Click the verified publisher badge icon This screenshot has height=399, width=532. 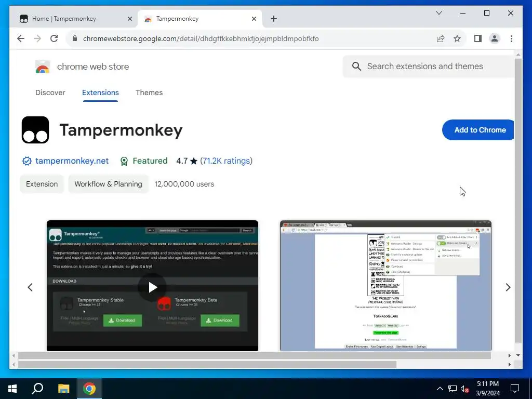[27, 161]
